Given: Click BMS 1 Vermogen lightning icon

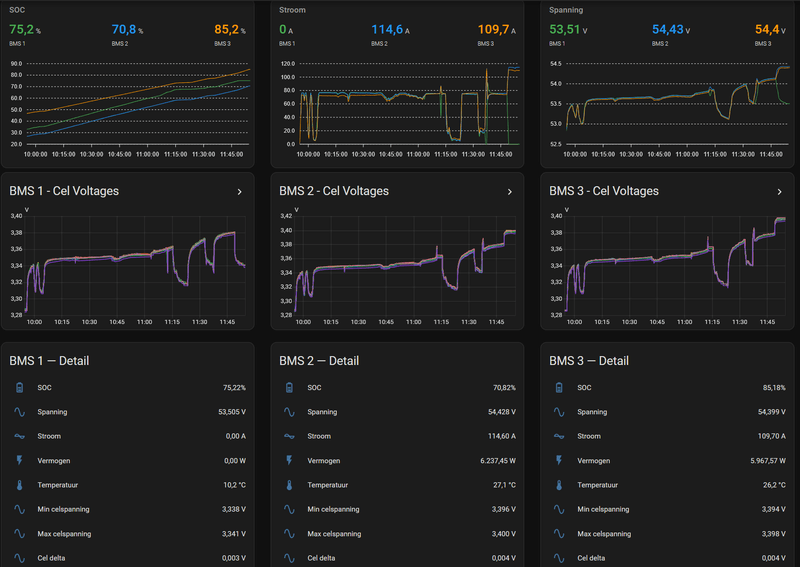Looking at the screenshot, I should click(19, 460).
